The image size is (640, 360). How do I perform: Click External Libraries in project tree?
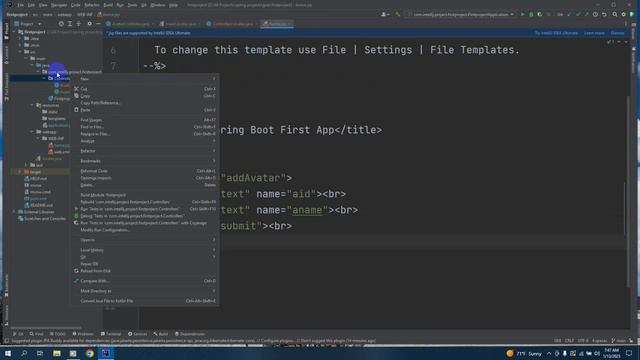tap(39, 212)
